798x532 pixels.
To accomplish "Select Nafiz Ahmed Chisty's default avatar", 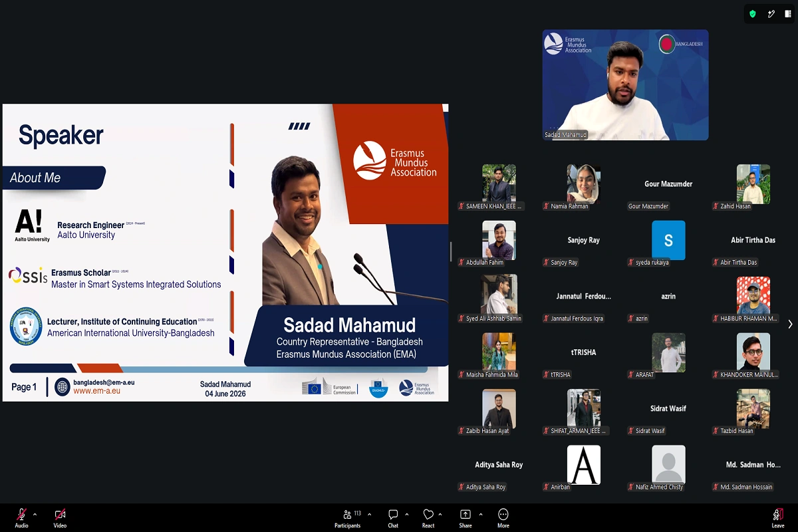I will pyautogui.click(x=668, y=465).
